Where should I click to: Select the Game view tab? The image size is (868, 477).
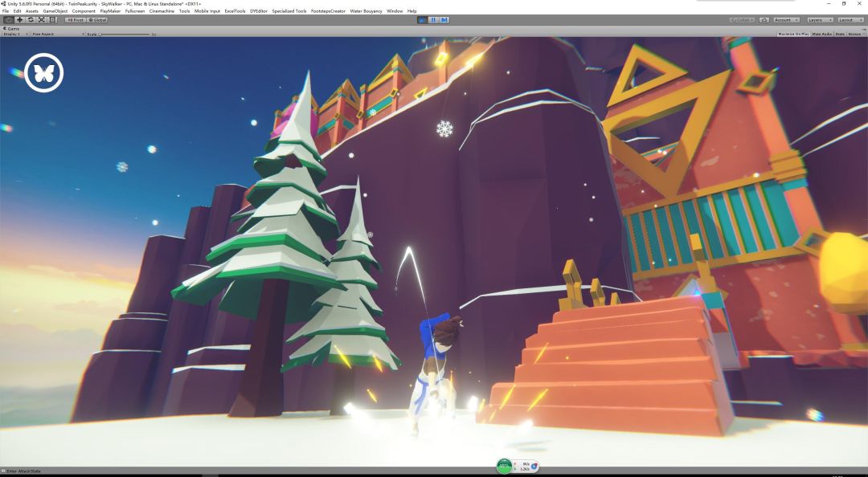11,28
